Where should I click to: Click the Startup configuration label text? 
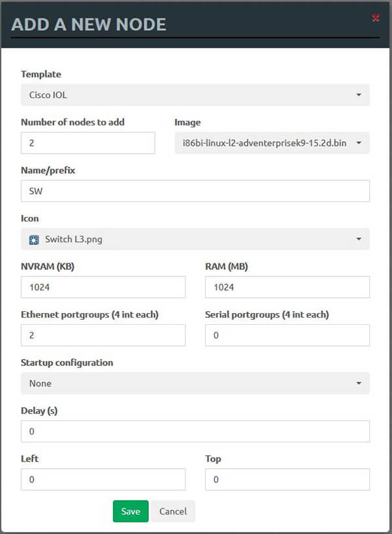coord(67,363)
